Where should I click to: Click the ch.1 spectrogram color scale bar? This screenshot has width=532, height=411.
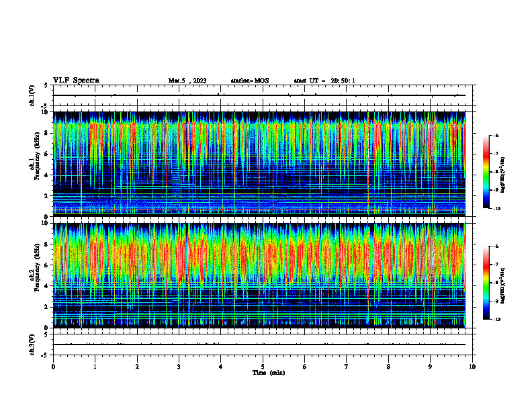click(x=486, y=172)
